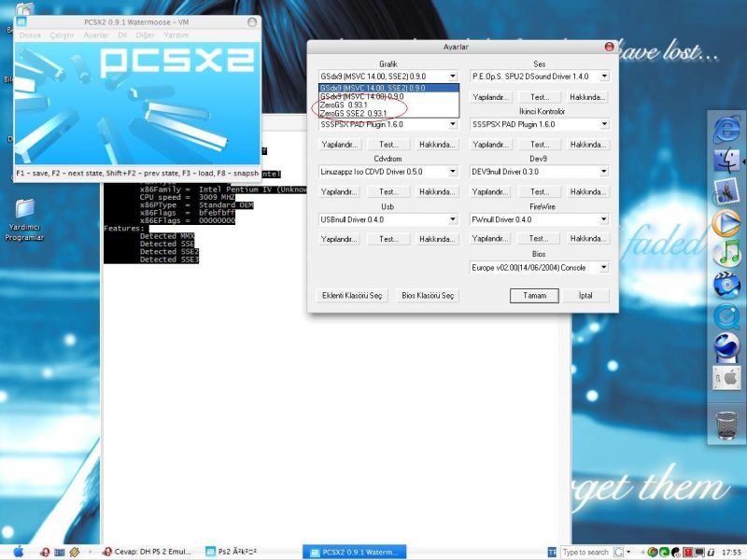Image resolution: width=747 pixels, height=560 pixels.
Task: Click Yapılandır under the Ses plugin
Action: point(490,97)
